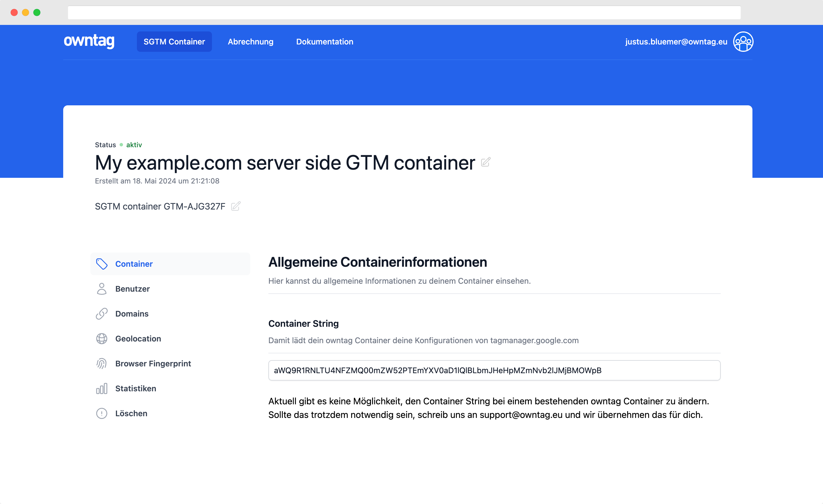
Task: Open the Domains sidebar section
Action: 132,314
